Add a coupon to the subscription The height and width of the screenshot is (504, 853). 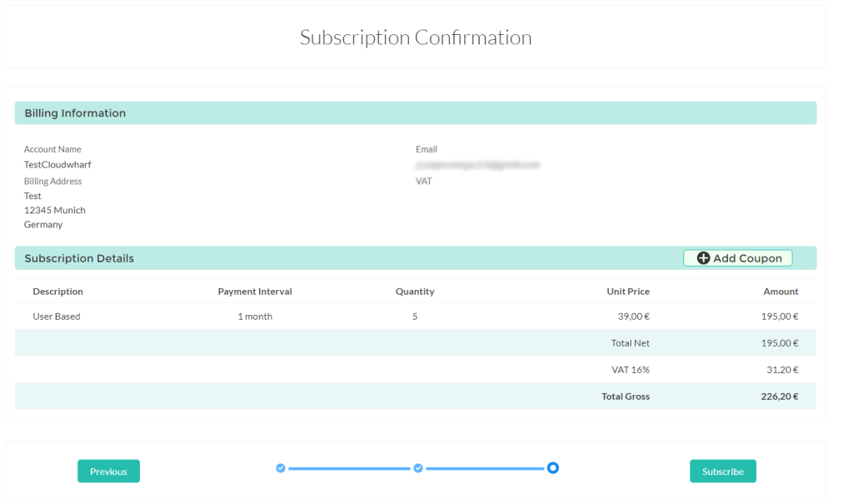point(738,258)
